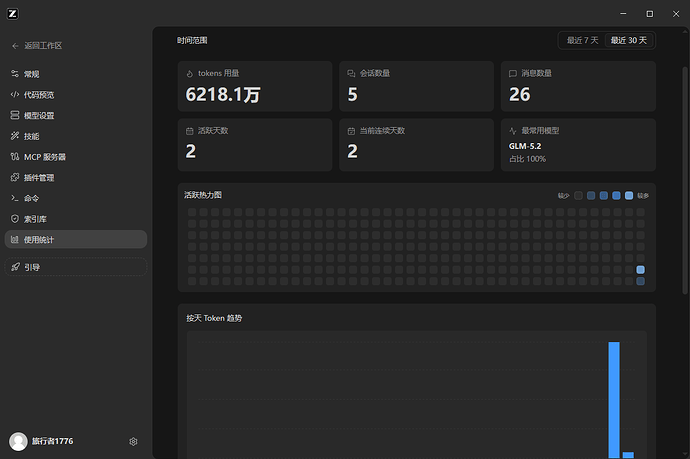The width and height of the screenshot is (690, 459).
Task: Click the 活跃天数 value 2
Action: 191,151
